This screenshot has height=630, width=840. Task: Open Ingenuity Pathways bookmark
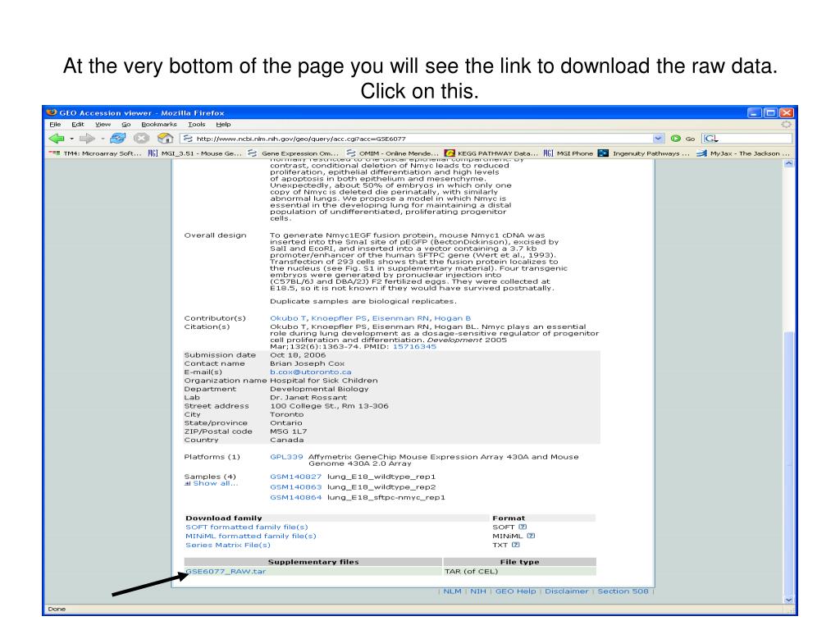(644, 153)
